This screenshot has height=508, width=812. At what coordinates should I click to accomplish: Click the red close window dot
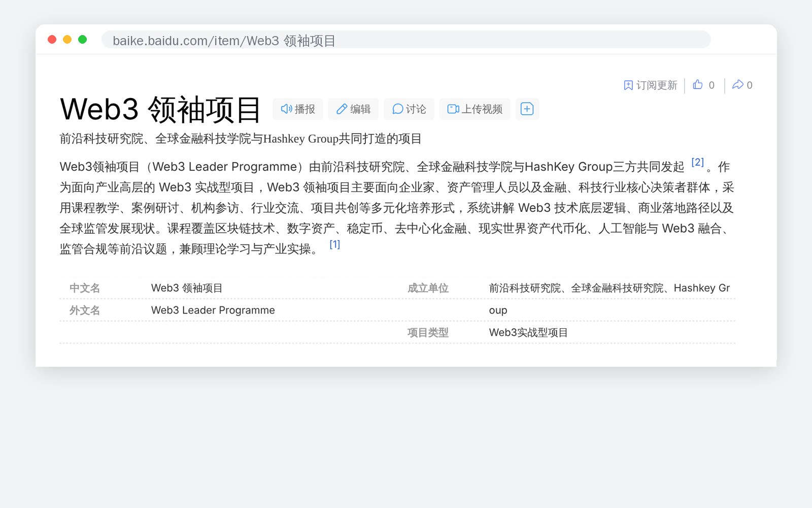pyautogui.click(x=52, y=40)
